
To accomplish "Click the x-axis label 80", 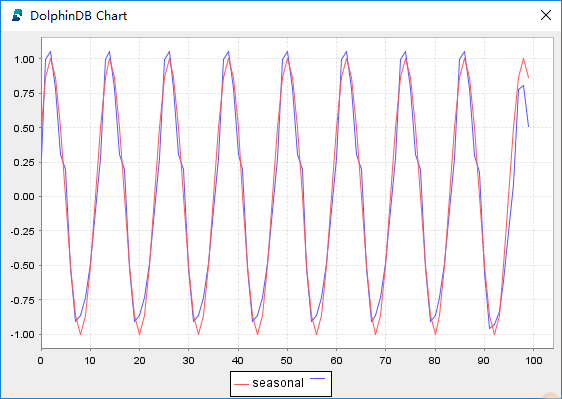I will (x=434, y=360).
